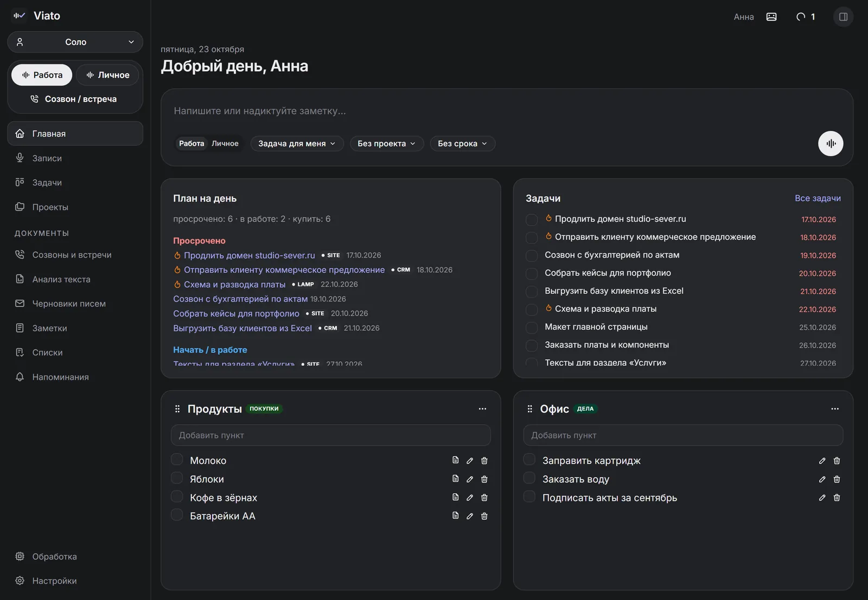
Task: Open the Без срока dropdown
Action: (x=463, y=144)
